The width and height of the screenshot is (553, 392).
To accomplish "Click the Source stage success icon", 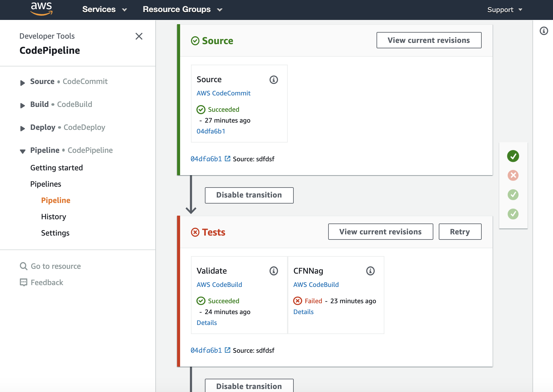I will [x=195, y=41].
